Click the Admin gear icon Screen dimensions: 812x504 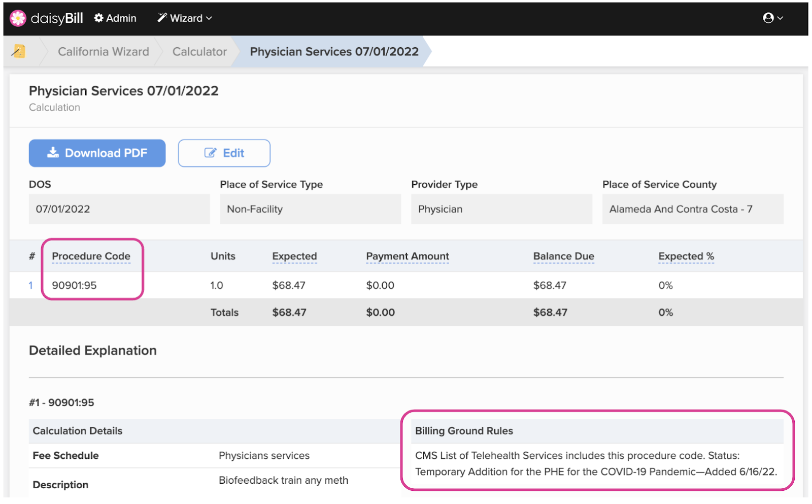[99, 18]
